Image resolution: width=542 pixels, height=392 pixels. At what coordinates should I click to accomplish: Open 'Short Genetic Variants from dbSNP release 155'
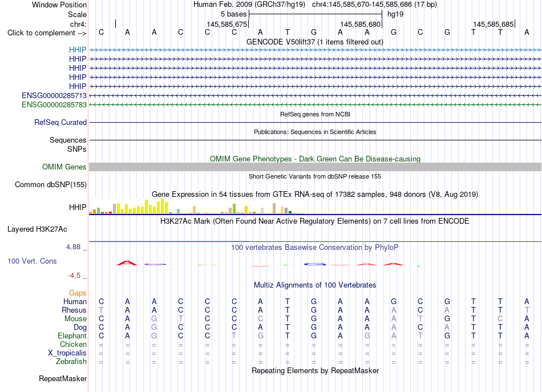(315, 176)
